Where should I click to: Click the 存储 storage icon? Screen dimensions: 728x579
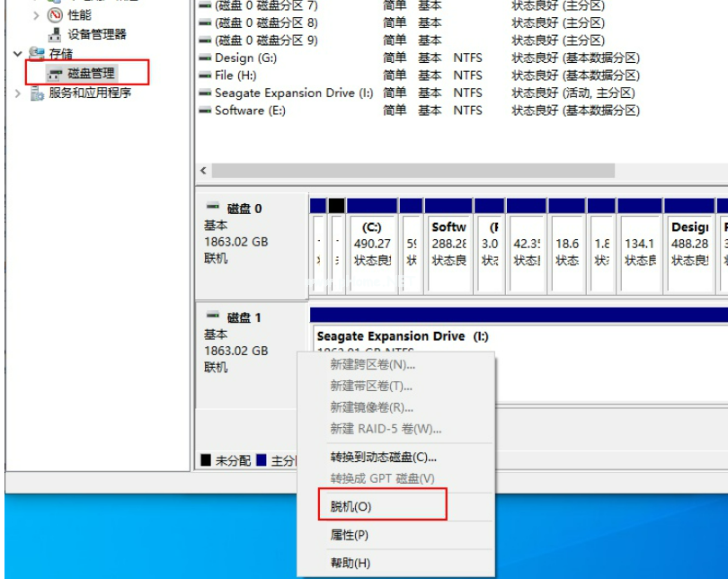coord(37,55)
